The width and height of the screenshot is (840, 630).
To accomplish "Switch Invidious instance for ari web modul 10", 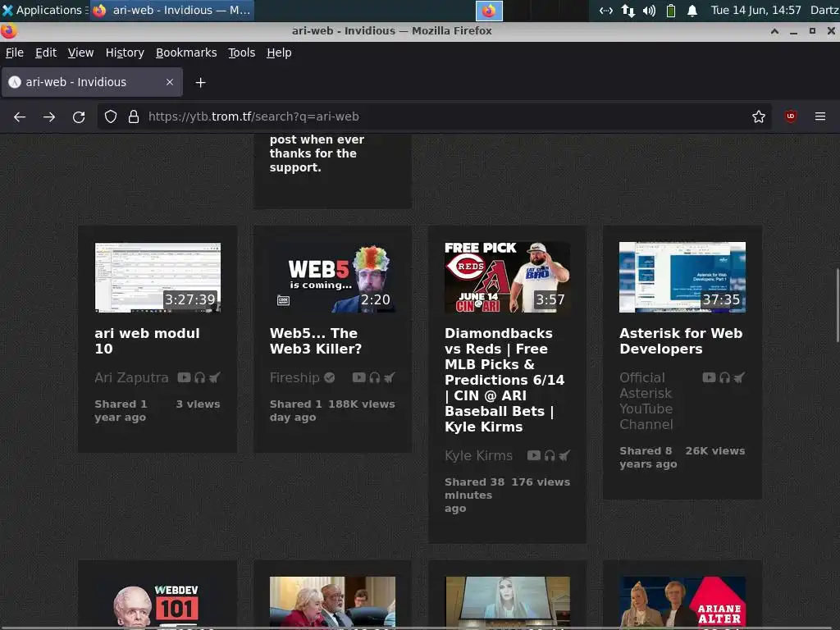I will 214,377.
